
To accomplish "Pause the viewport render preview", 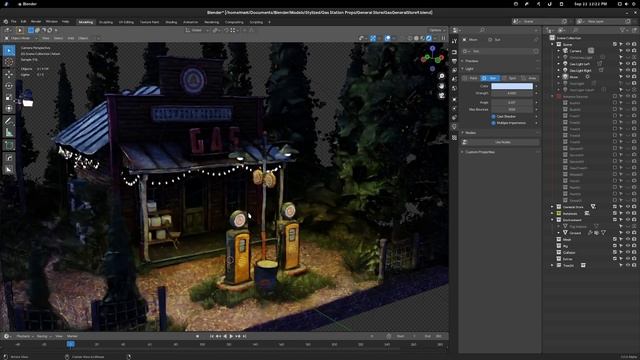I will point(443,38).
